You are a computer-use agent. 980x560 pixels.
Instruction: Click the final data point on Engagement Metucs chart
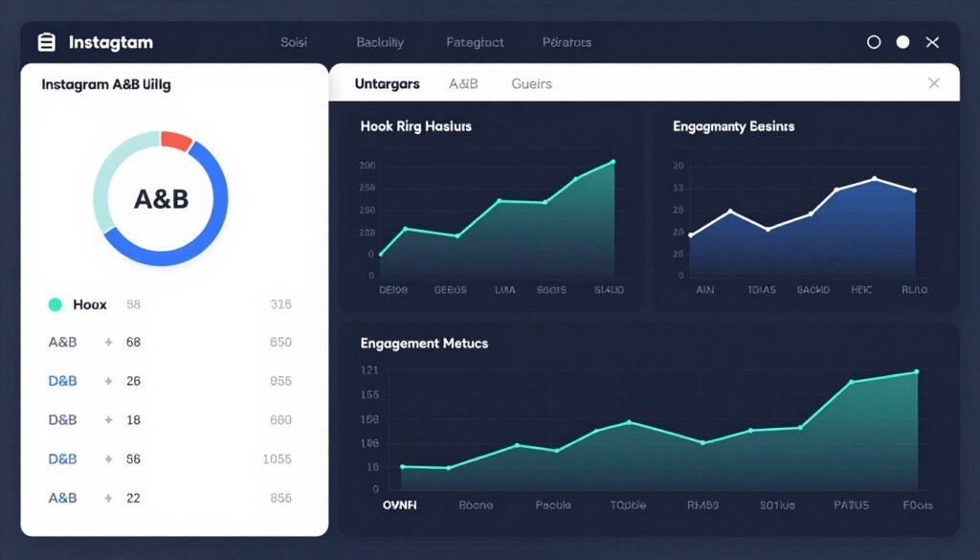[x=917, y=371]
